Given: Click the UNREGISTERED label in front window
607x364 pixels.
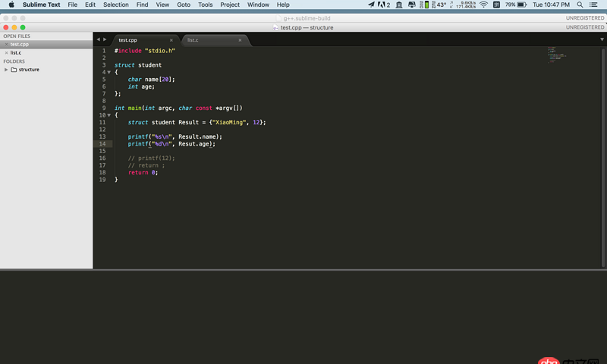Looking at the screenshot, I should point(585,27).
